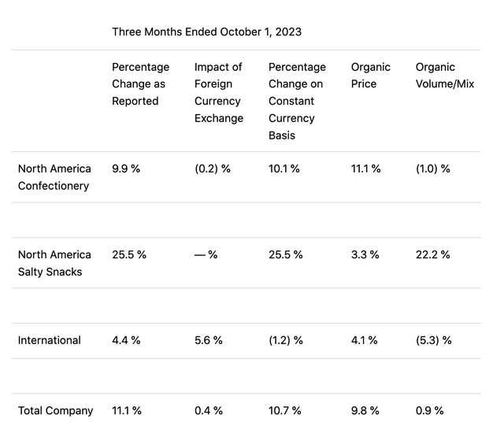This screenshot has width=504, height=430.
Task: Select the 10.7 % Total Company cell
Action: (x=285, y=410)
